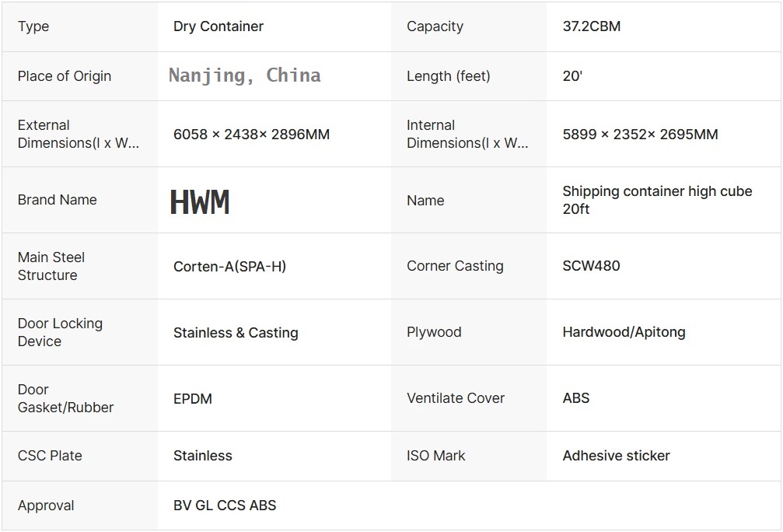Click the Place of Origin label
The height and width of the screenshot is (532, 783).
[x=65, y=76]
